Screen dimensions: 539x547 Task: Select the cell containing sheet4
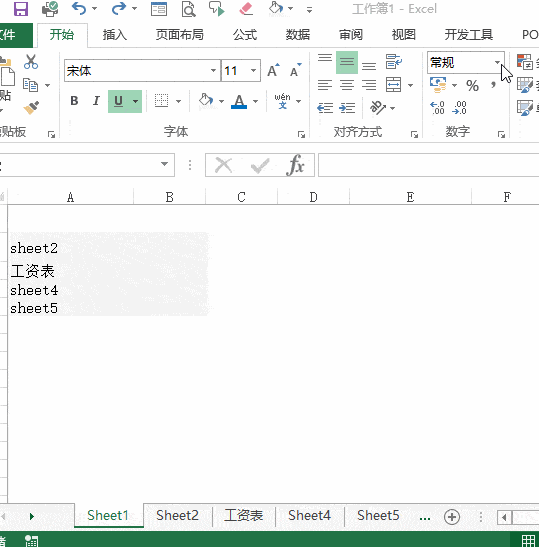pyautogui.click(x=70, y=290)
